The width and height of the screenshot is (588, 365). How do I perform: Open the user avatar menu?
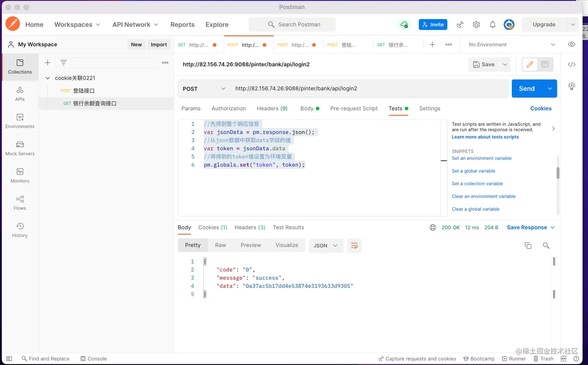coord(509,25)
